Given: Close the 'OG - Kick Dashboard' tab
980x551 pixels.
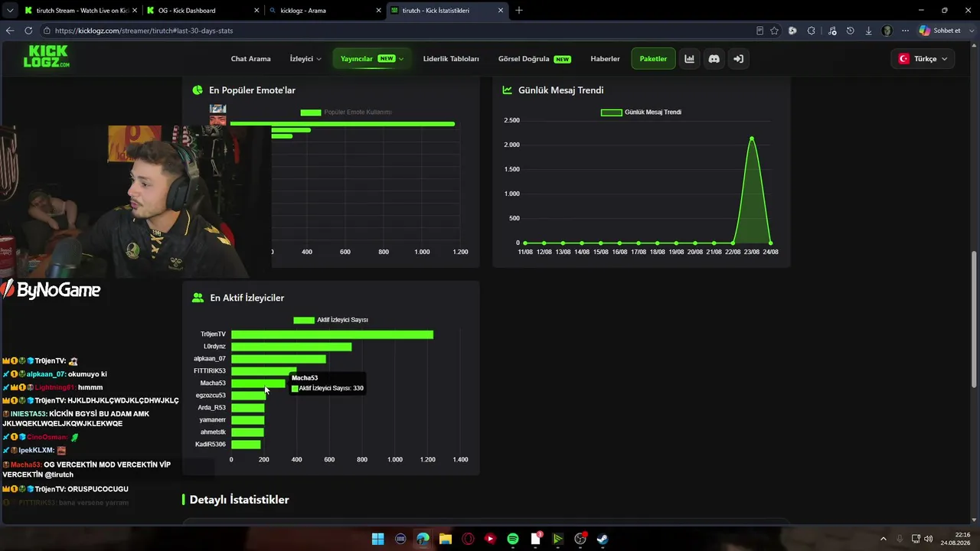Looking at the screenshot, I should [x=256, y=11].
